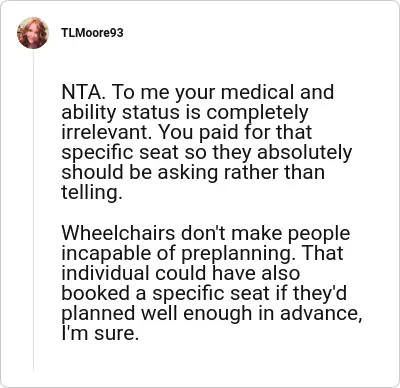Click the phrase I'm sure at the end
Screen dimensions: 400x388
tap(100, 333)
